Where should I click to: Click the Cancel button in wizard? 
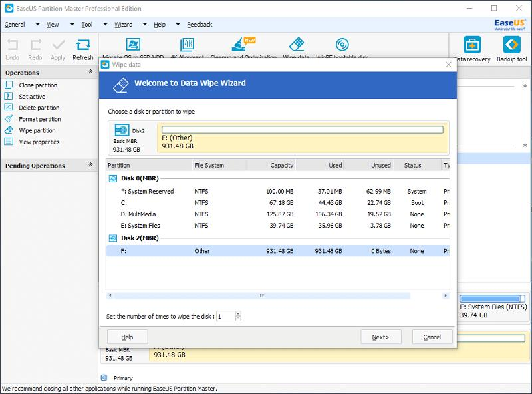point(432,337)
